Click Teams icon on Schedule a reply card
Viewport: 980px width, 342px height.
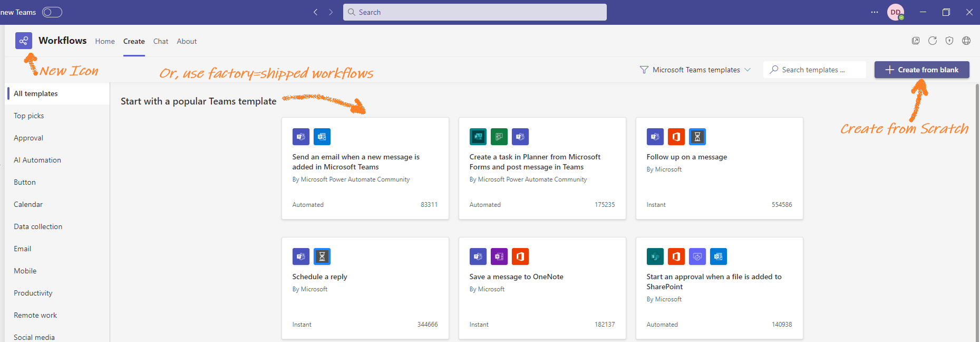(301, 256)
